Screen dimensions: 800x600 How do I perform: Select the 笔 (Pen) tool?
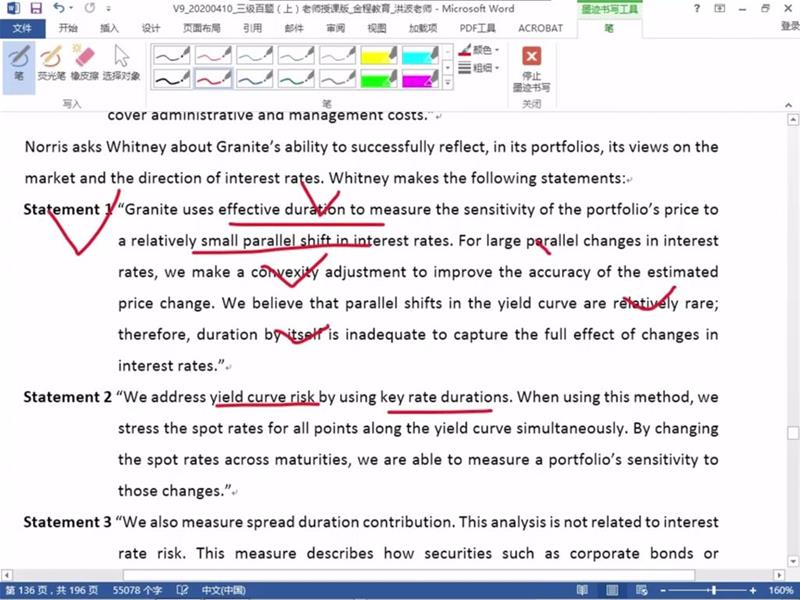pos(18,62)
